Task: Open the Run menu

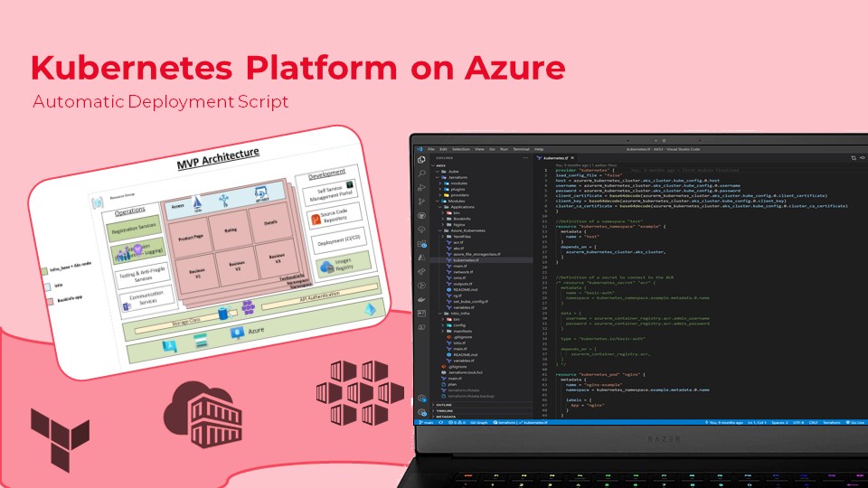Action: (x=504, y=149)
